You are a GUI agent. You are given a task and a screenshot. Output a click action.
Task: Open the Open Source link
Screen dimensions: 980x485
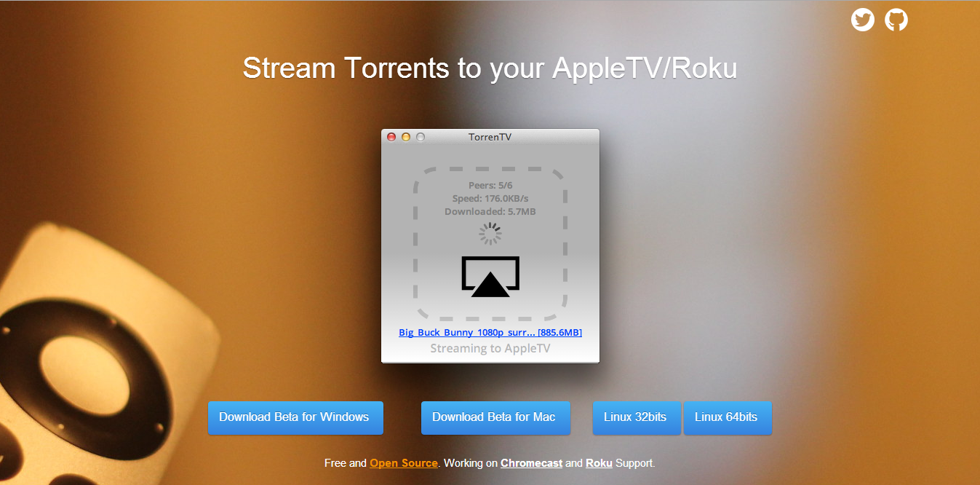click(x=404, y=463)
